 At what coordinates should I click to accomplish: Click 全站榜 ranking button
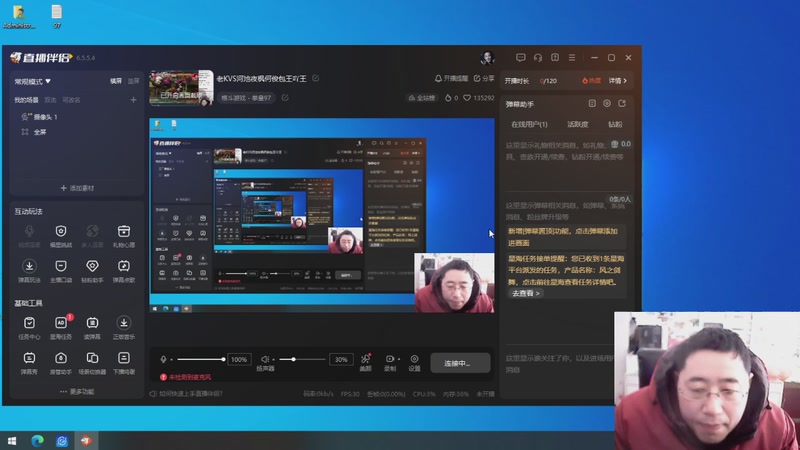click(422, 97)
